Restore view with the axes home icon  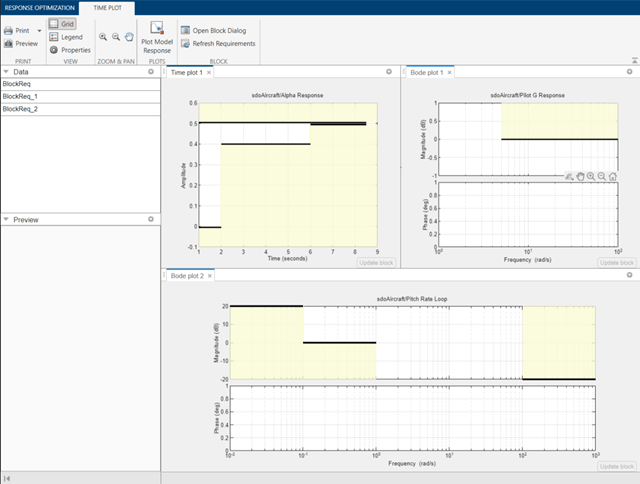[x=612, y=176]
